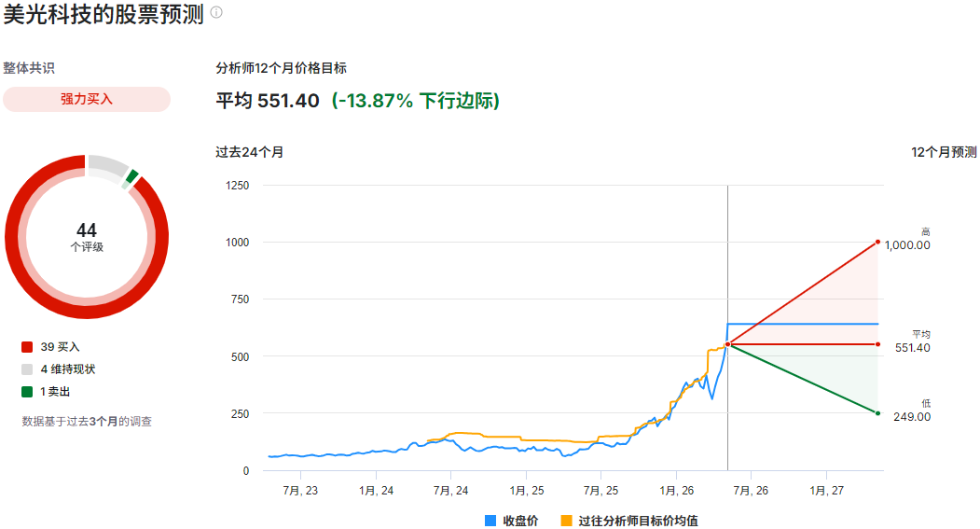The width and height of the screenshot is (980, 529).
Task: Select the 39 买入 legend text
Action: 60,347
